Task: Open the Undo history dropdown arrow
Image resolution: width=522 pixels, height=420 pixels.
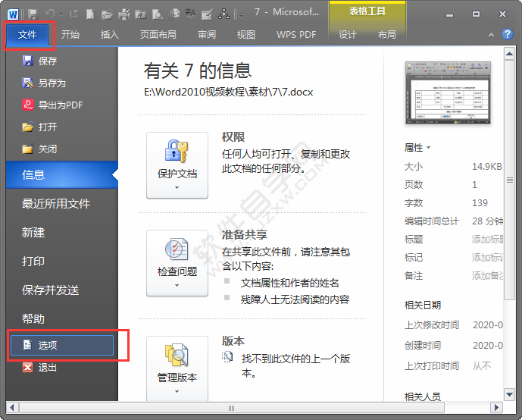Action: pyautogui.click(x=61, y=14)
